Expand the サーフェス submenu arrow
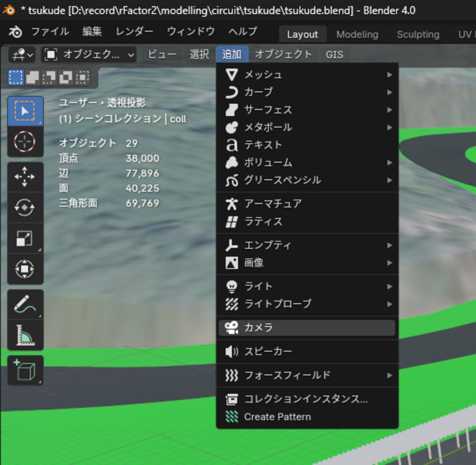Screen dimensions: 476x465 point(390,110)
